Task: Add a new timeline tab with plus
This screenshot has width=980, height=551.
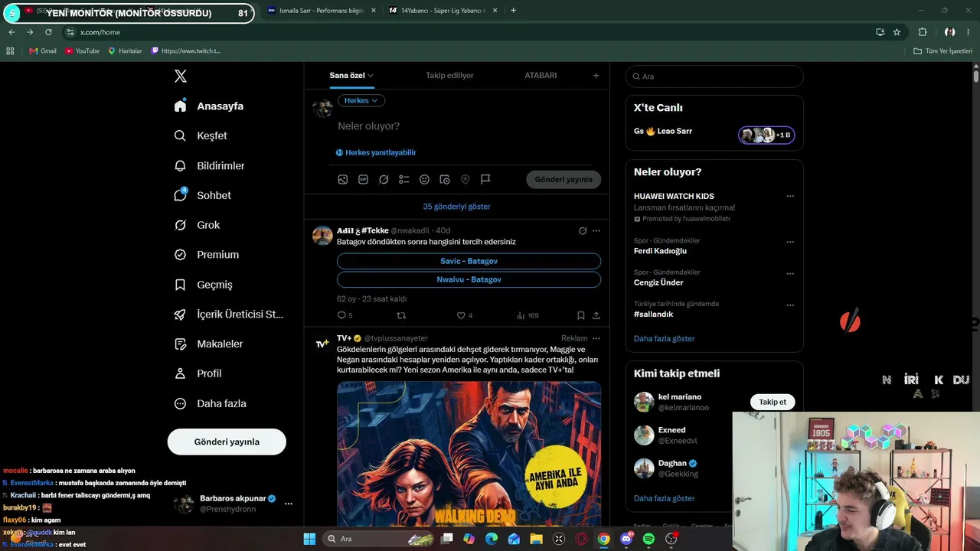Action: pos(596,76)
